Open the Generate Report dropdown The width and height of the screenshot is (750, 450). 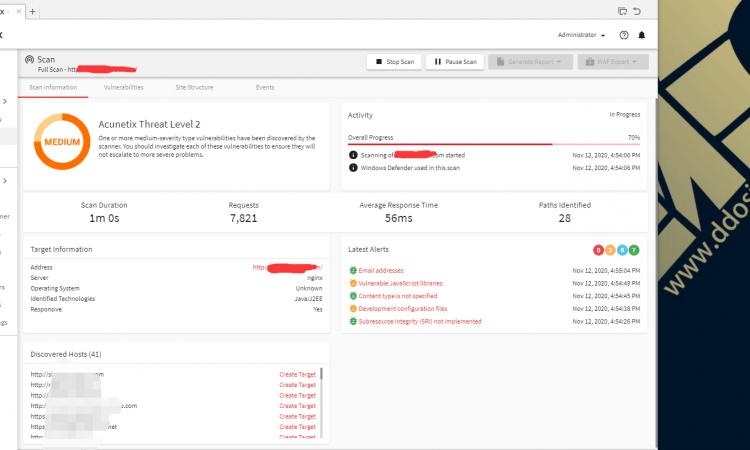pyautogui.click(x=530, y=62)
